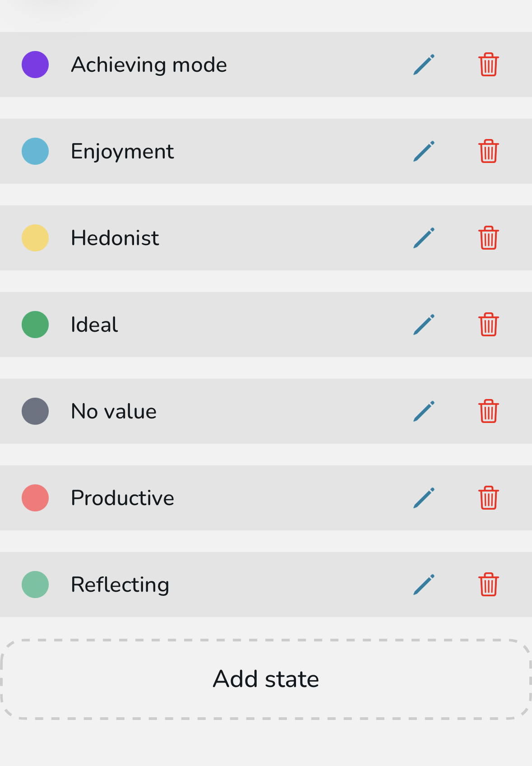The height and width of the screenshot is (766, 532).
Task: Click the red Productive color swatch
Action: [35, 498]
